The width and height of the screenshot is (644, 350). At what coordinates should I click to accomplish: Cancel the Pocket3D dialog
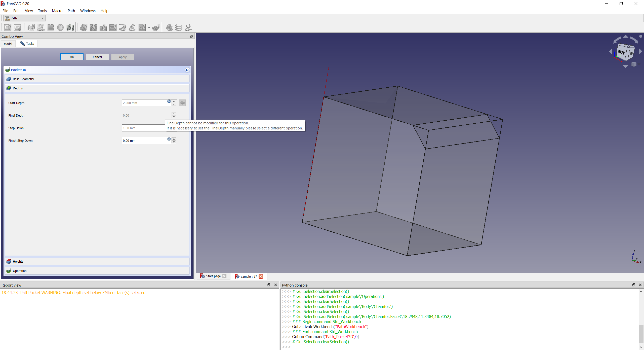pos(97,57)
